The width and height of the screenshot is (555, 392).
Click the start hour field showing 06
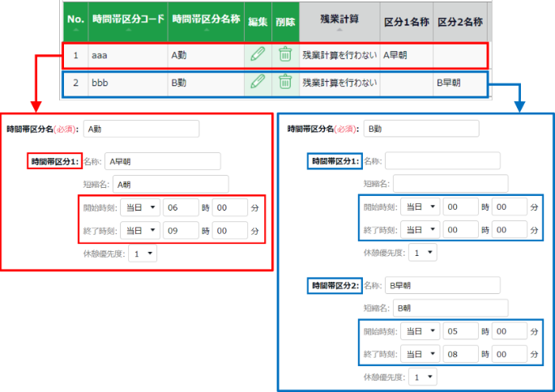click(180, 208)
